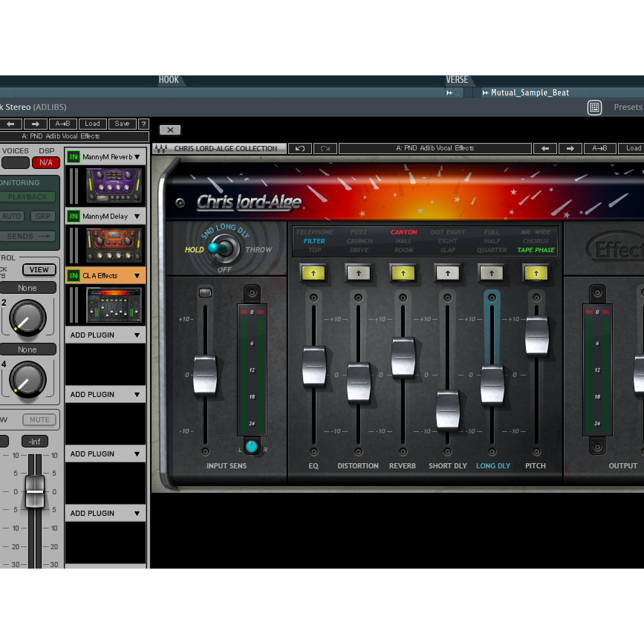Click send knob labeled 4
The image size is (644, 644).
[x=27, y=380]
